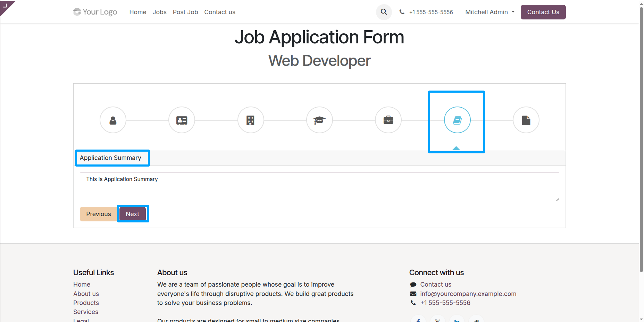Select Post Job in the navigation bar
This screenshot has height=322, width=644.
[185, 12]
